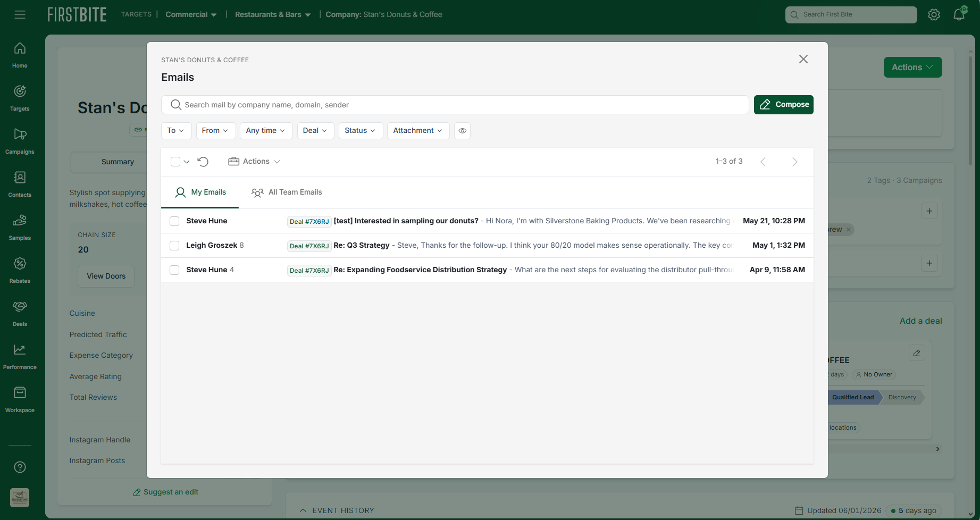Open Rebates in the sidebar
The image size is (980, 520).
click(20, 271)
